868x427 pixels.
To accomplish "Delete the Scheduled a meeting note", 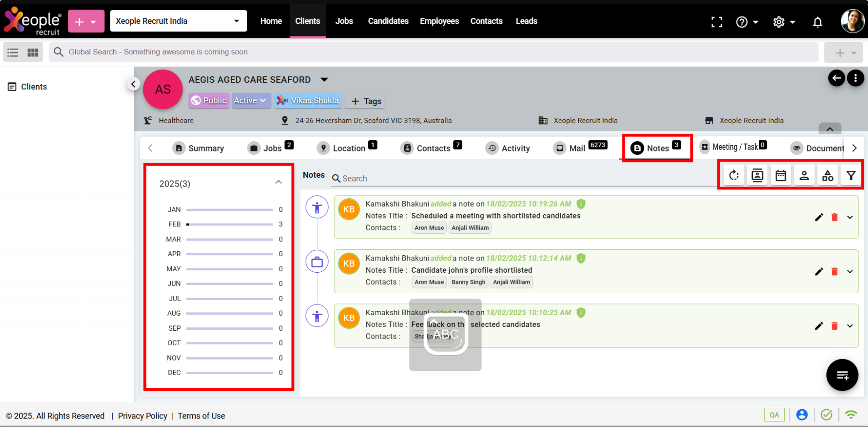I will point(834,217).
